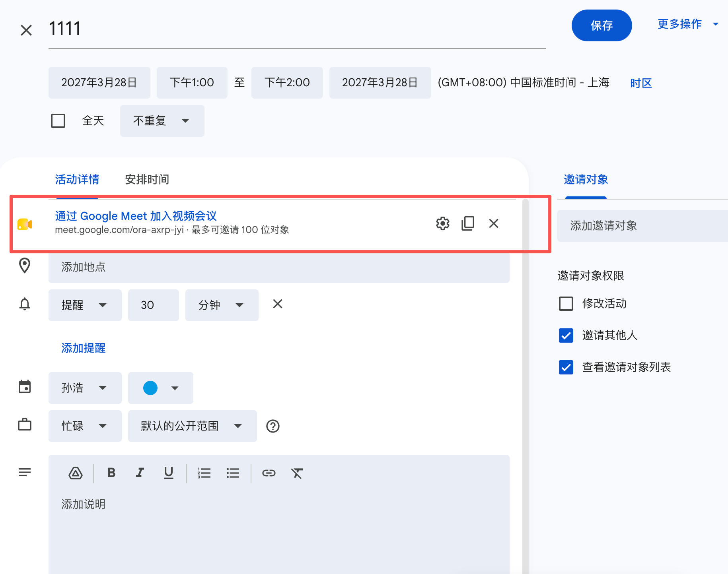This screenshot has height=574, width=728.
Task: Remove the Google Meet conference
Action: (494, 223)
